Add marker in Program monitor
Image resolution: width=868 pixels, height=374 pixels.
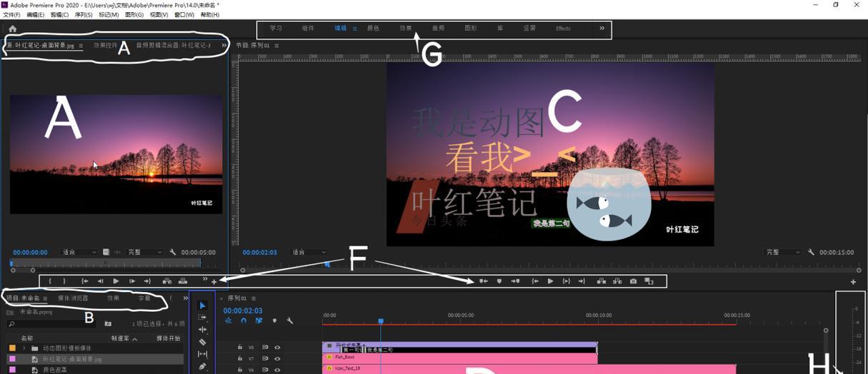499,281
